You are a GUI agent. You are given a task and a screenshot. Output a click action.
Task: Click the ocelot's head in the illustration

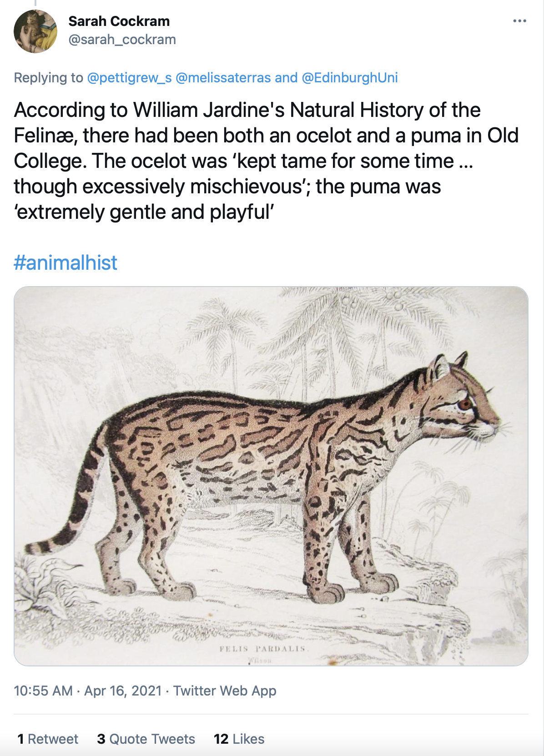click(459, 400)
